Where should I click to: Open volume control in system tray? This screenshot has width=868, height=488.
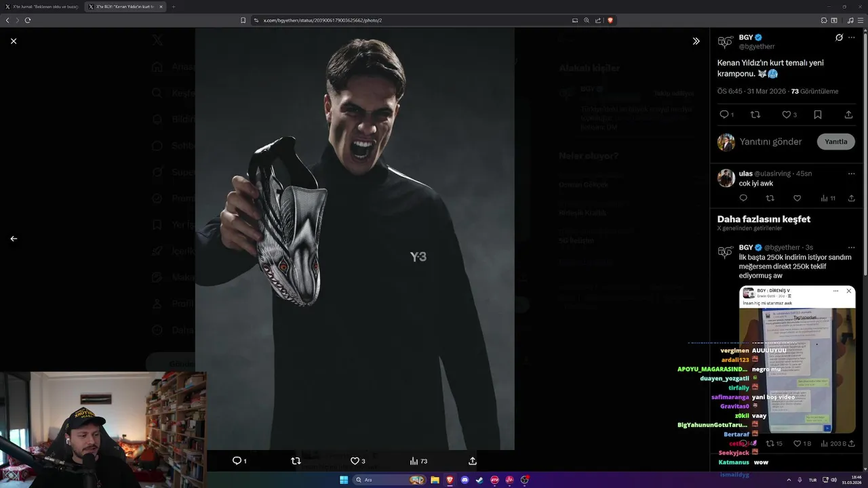click(833, 480)
